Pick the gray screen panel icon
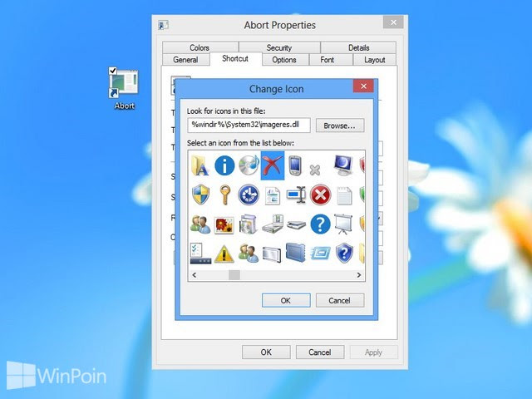The height and width of the screenshot is (399, 532). 272,255
